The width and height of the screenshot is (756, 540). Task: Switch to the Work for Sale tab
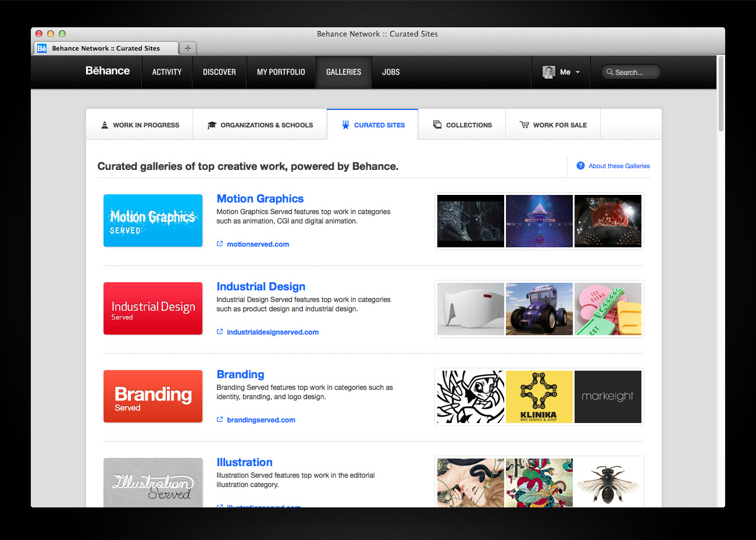[553, 125]
